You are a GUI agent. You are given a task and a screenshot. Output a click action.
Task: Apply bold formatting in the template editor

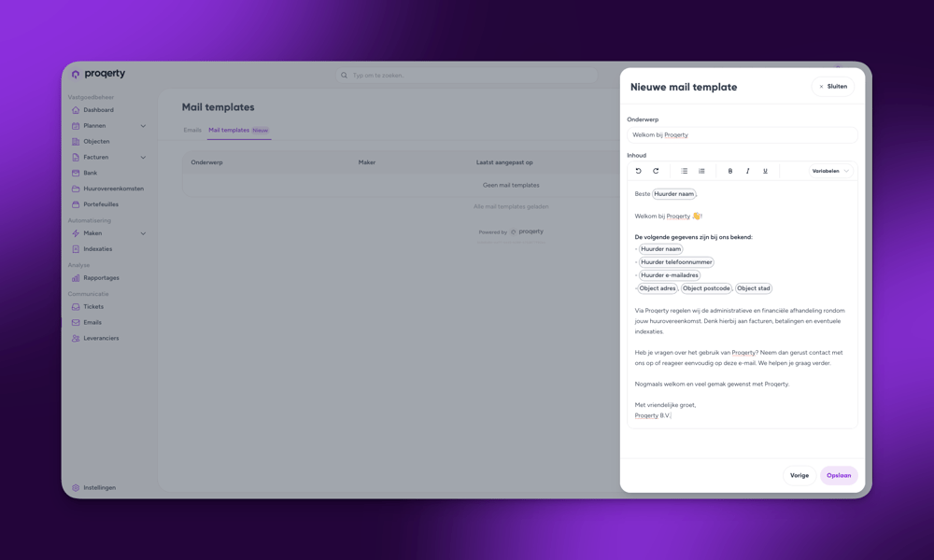pyautogui.click(x=730, y=171)
